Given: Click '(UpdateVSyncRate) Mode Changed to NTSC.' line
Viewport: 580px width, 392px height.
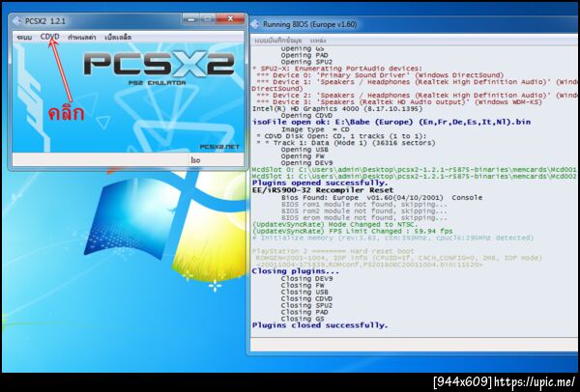Looking at the screenshot, I should 334,224.
